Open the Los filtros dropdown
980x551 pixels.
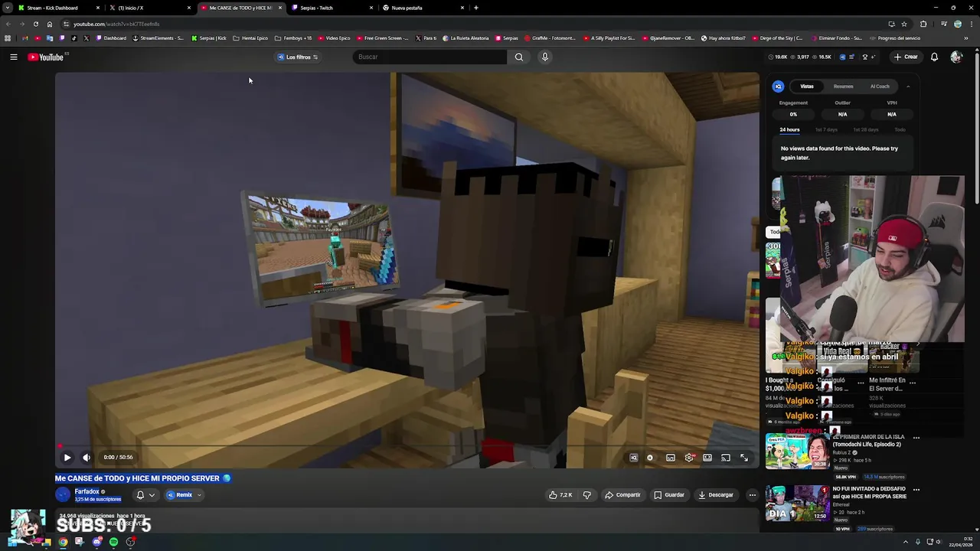tap(298, 57)
